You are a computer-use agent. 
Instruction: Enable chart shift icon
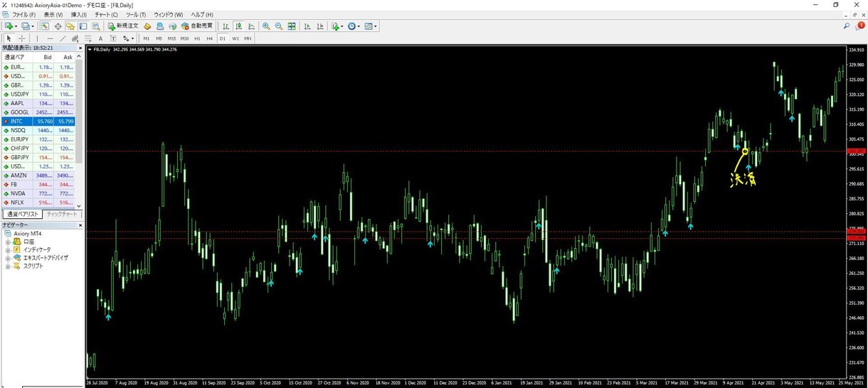[x=320, y=26]
